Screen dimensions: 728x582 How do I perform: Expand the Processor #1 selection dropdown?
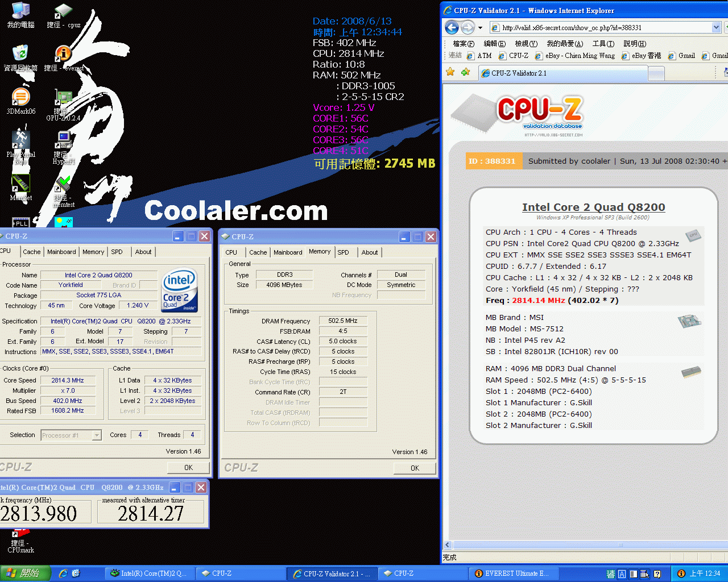[97, 435]
